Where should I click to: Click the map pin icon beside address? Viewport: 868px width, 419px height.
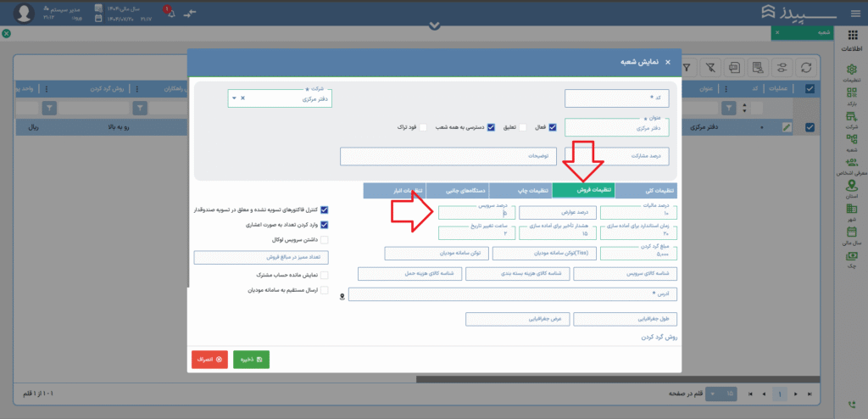[342, 296]
